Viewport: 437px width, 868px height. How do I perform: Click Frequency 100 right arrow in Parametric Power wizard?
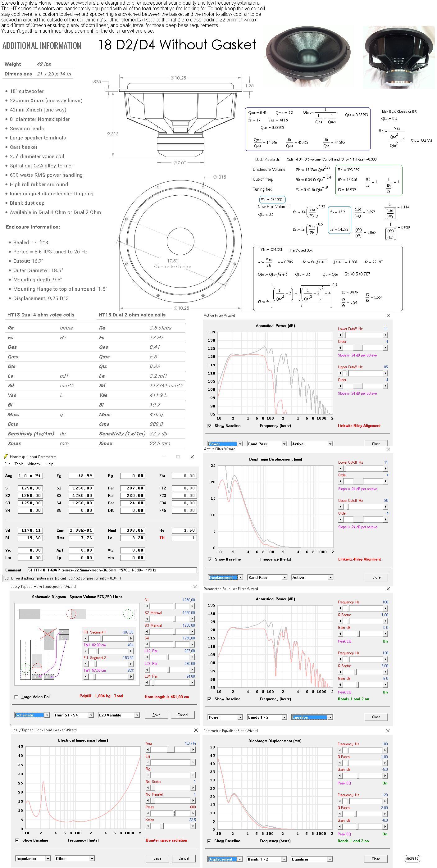[385, 608]
